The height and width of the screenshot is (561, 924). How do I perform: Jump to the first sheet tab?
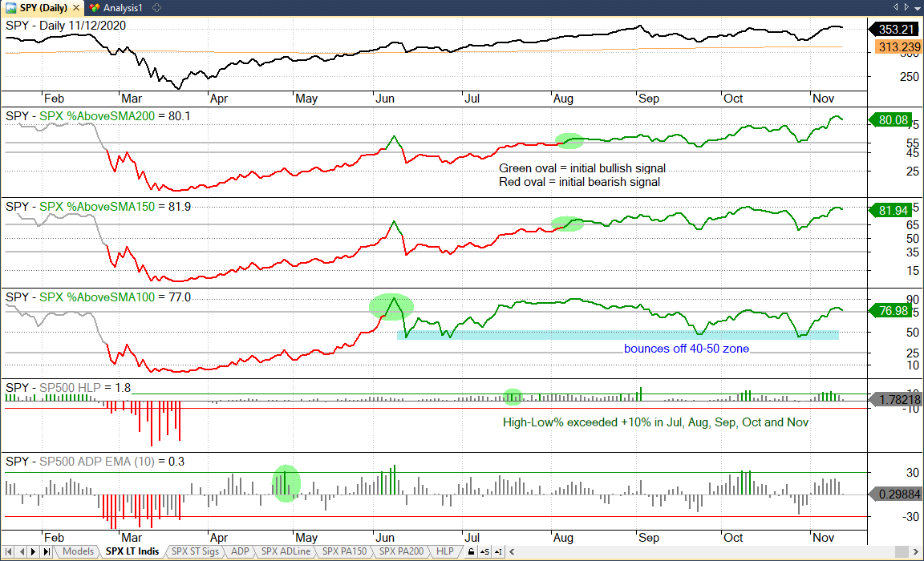tap(8, 551)
